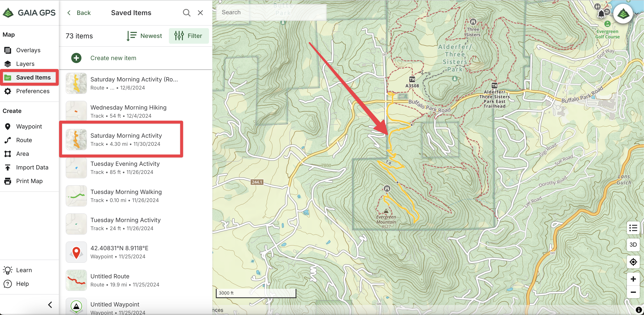Viewport: 644px width, 315px height.
Task: Open Untitled Waypoint item
Action: coord(135,307)
